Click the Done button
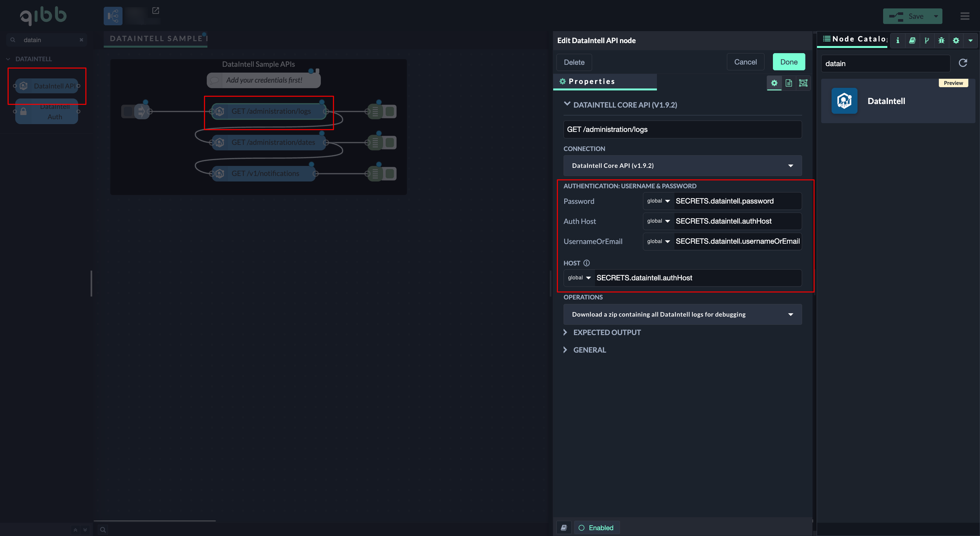The image size is (980, 536). [x=789, y=62]
